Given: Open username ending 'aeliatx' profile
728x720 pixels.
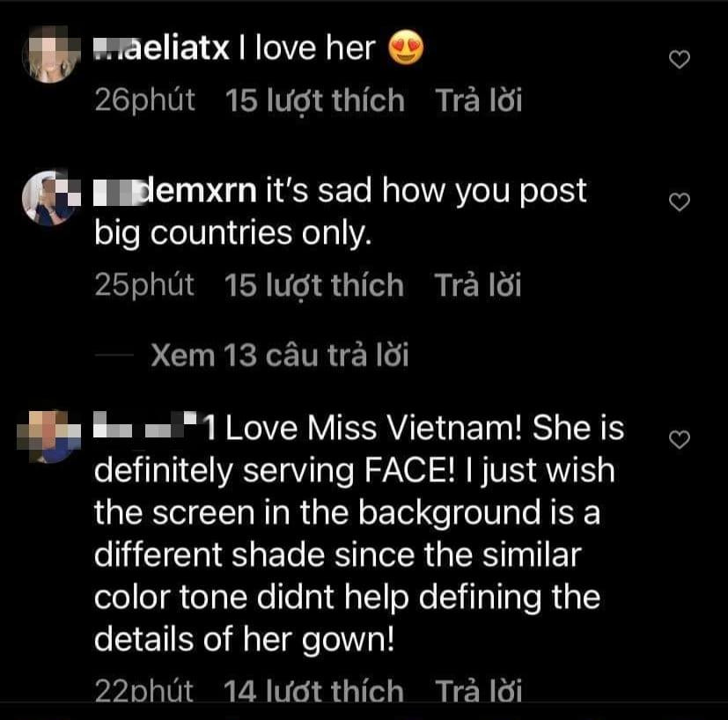Looking at the screenshot, I should click(x=163, y=49).
